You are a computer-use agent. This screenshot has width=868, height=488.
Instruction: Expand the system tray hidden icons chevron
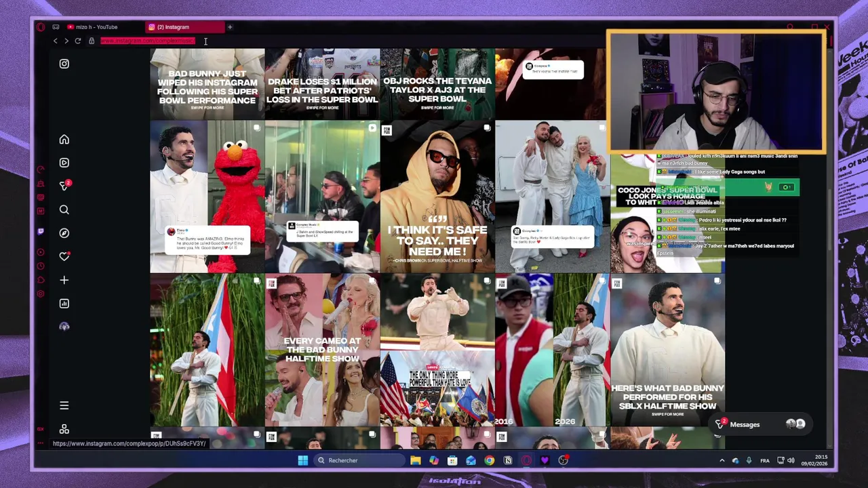pos(722,461)
